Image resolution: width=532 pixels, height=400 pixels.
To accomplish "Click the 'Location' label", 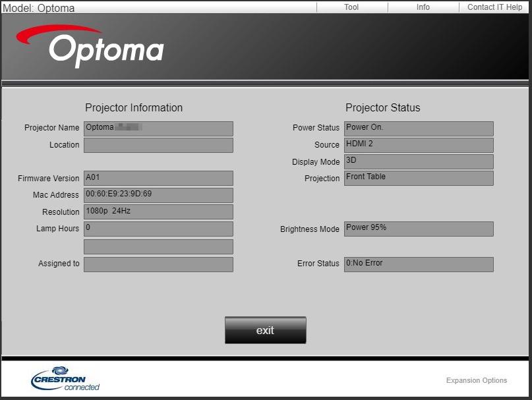I will point(64,145).
